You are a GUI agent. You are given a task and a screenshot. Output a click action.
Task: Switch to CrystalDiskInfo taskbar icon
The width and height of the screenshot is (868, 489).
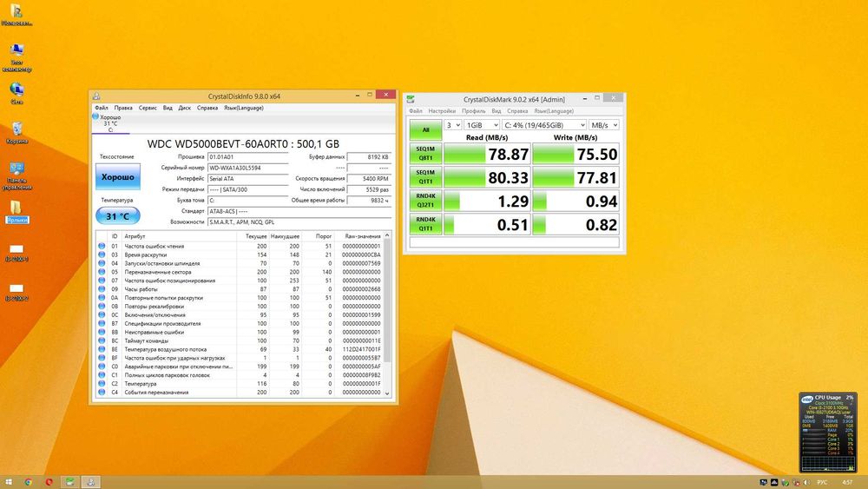[x=91, y=482]
